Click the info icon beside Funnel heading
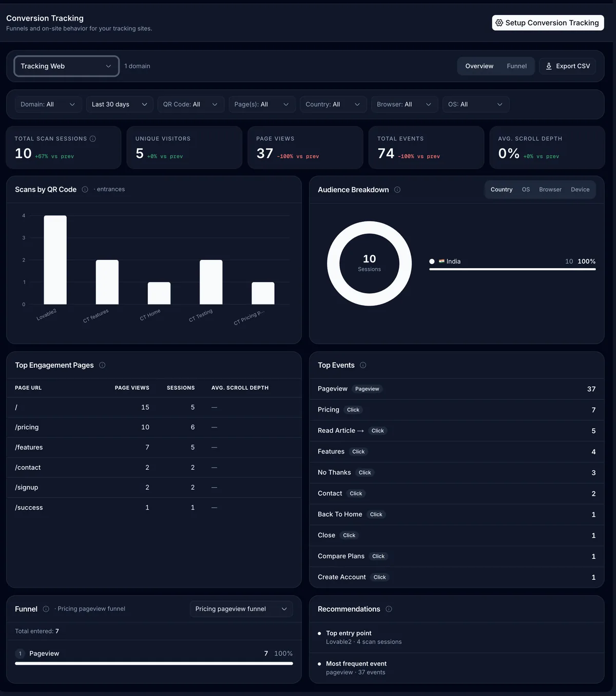 coord(46,609)
